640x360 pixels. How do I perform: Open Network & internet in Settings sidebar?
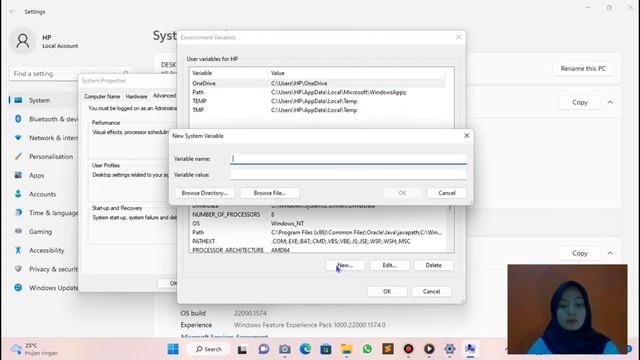[44, 138]
